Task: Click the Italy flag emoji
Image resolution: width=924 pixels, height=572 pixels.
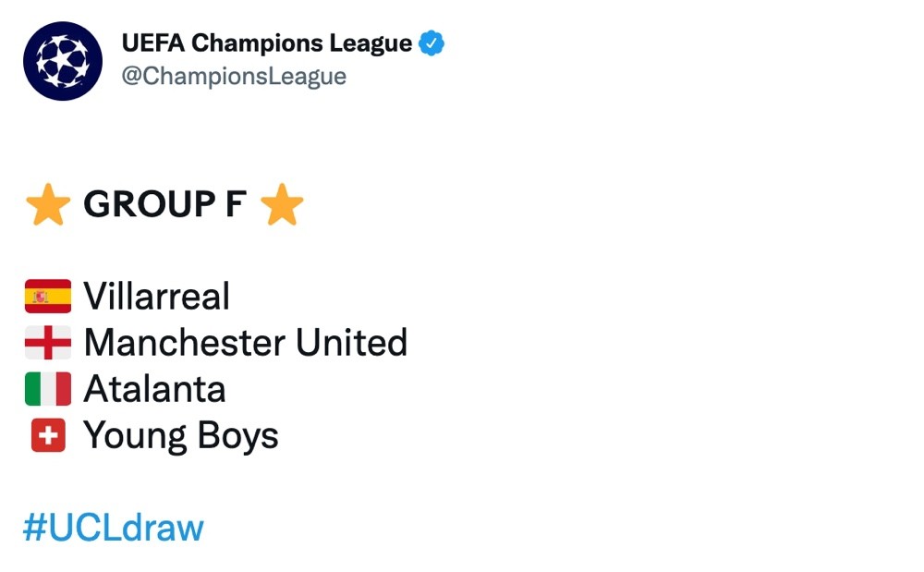Action: click(x=48, y=389)
